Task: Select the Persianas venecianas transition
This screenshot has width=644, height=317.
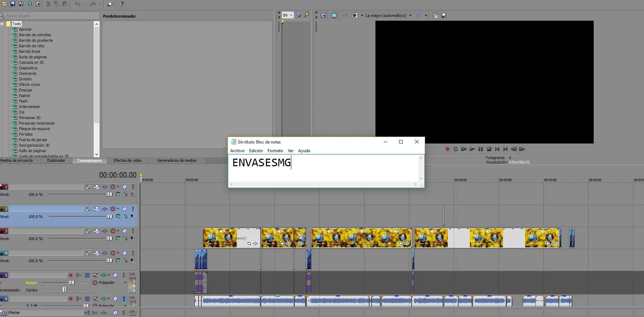Action: (37, 123)
